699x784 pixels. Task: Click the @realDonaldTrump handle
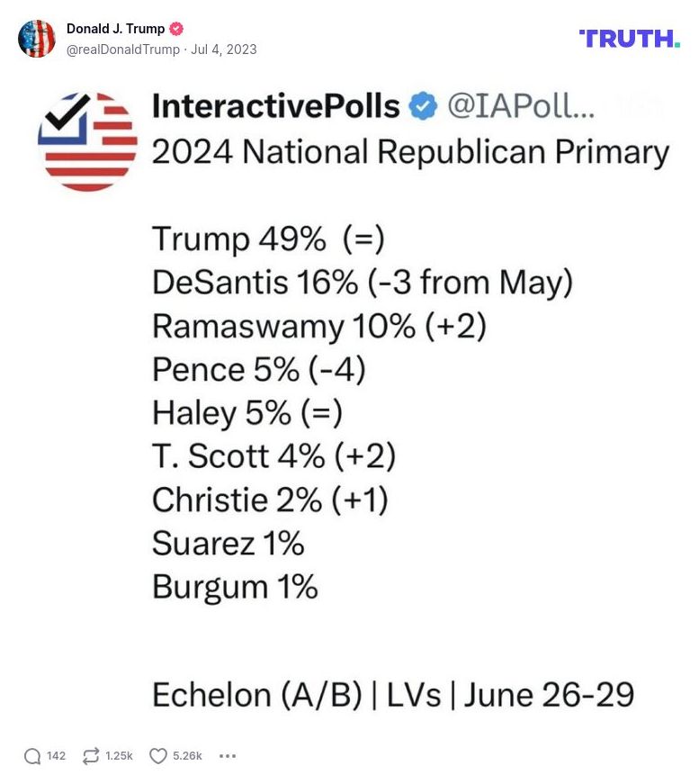click(123, 50)
